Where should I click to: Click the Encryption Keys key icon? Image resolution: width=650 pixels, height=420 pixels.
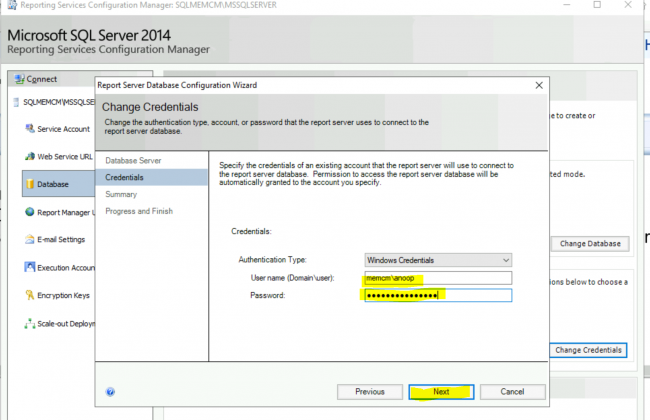click(x=29, y=295)
